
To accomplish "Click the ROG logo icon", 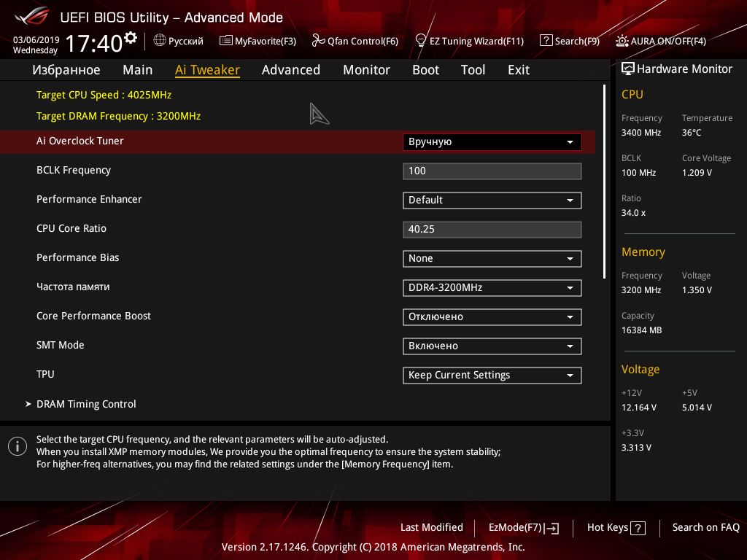I will click(32, 17).
